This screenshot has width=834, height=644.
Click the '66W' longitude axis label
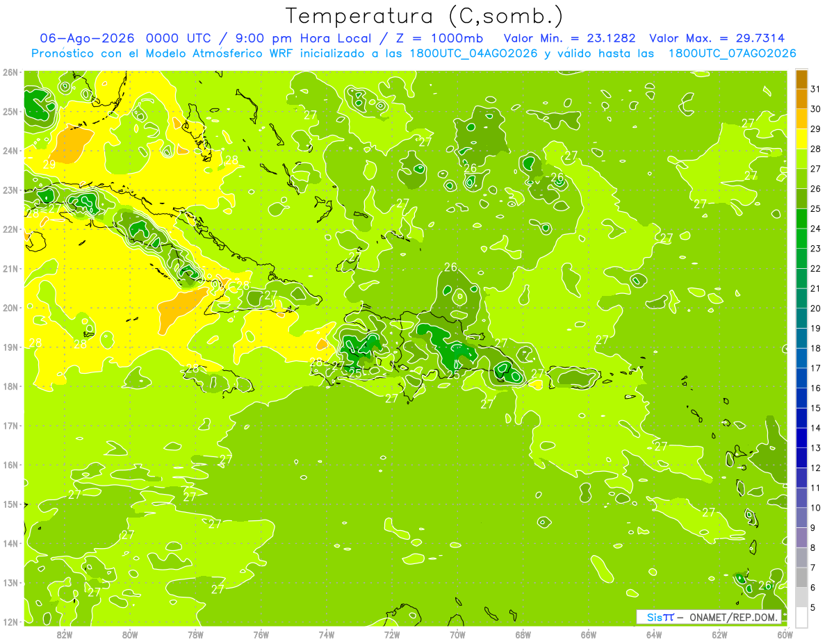tap(589, 635)
